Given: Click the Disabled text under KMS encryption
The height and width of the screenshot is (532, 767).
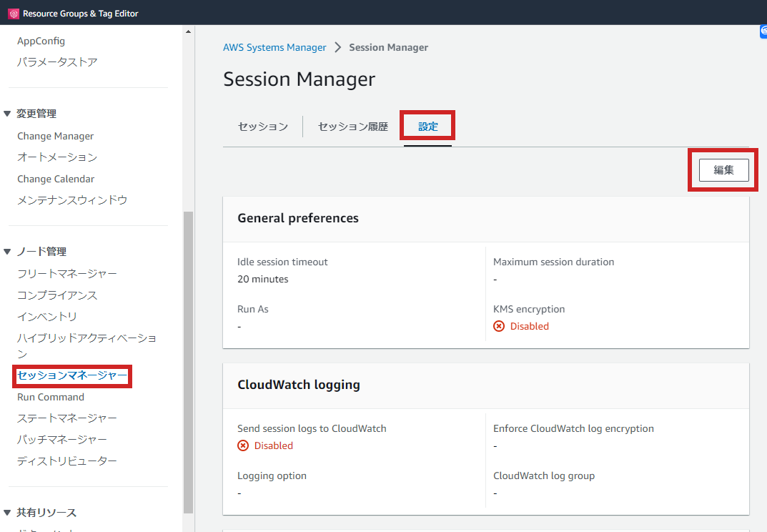Looking at the screenshot, I should 529,327.
